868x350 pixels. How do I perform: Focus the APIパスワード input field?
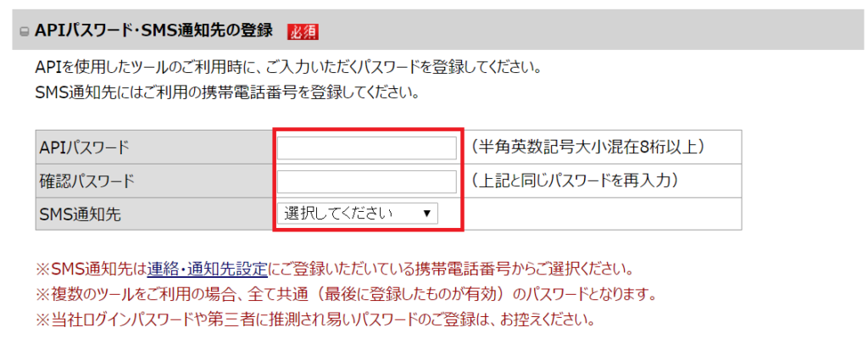click(366, 148)
